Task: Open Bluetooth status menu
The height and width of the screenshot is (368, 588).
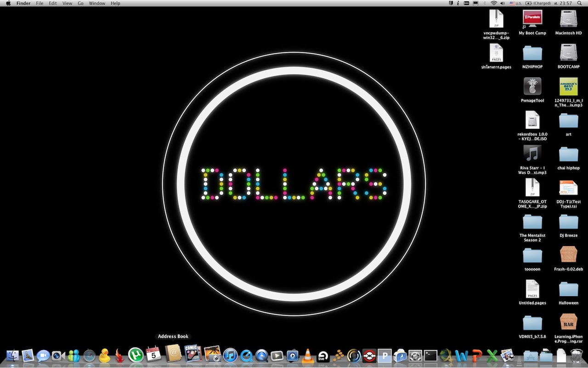Action: (485, 3)
